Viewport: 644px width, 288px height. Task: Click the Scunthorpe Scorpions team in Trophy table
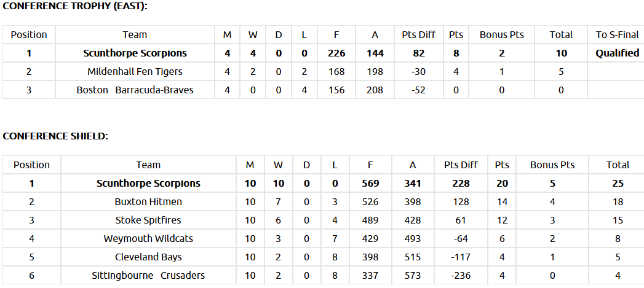click(x=135, y=53)
